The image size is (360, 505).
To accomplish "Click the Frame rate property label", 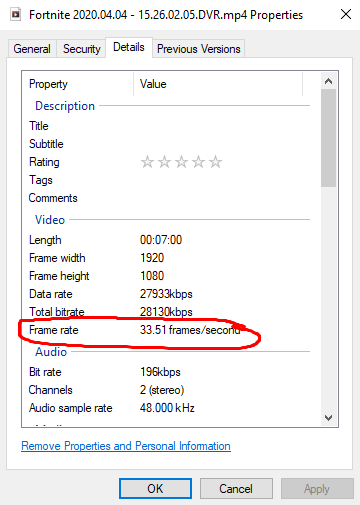I will (54, 330).
